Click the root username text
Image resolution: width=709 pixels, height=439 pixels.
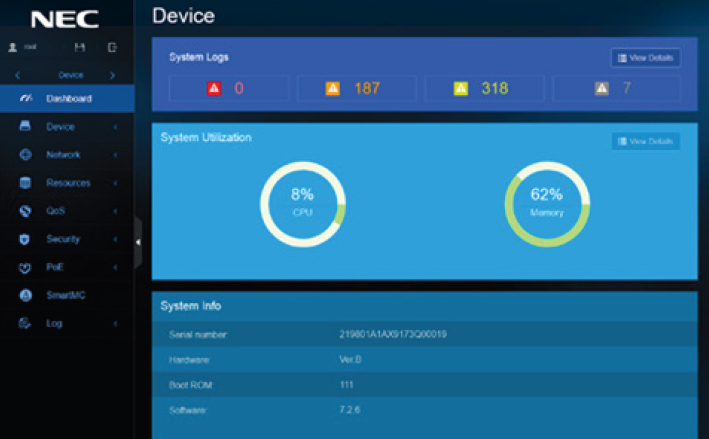pyautogui.click(x=30, y=47)
